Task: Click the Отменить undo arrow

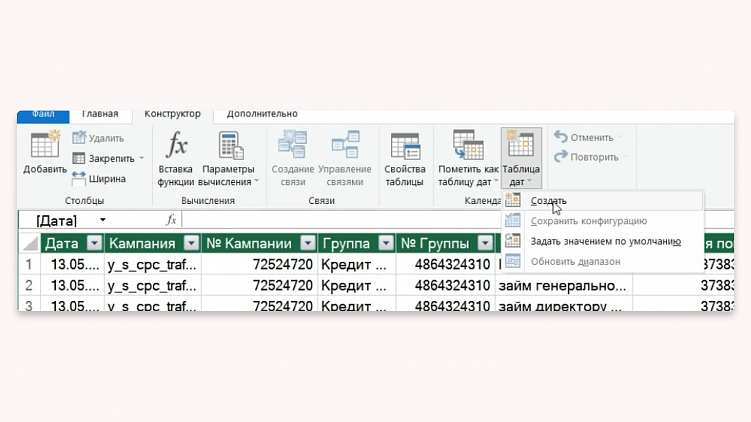Action: (x=561, y=137)
